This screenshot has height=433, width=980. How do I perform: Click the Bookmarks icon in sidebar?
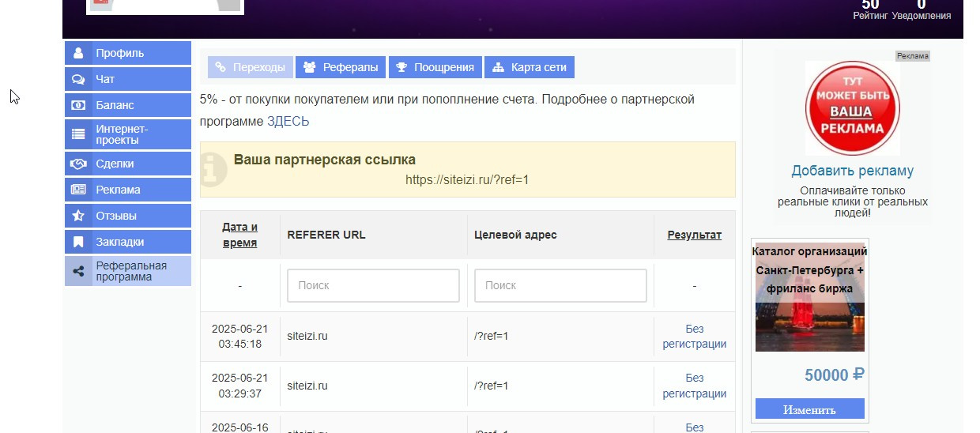point(78,243)
